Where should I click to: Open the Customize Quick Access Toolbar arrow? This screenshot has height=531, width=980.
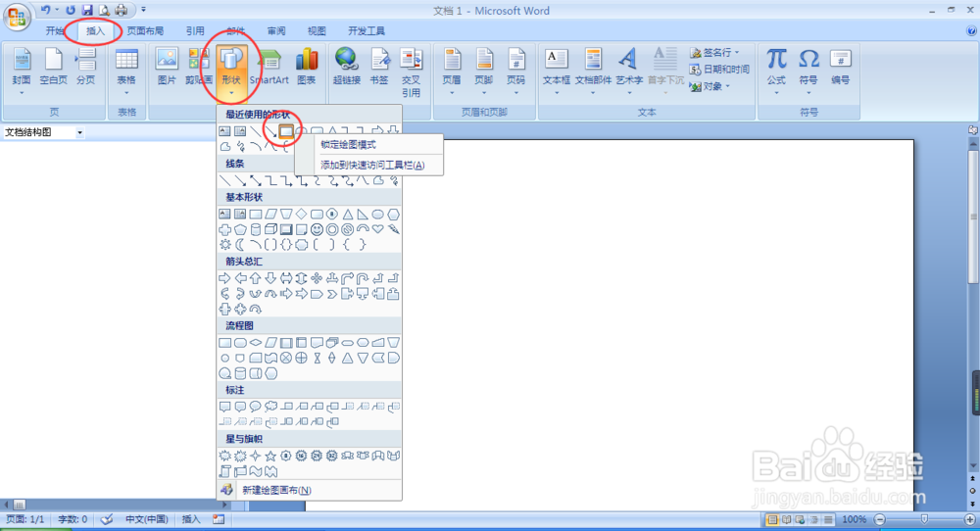(144, 10)
